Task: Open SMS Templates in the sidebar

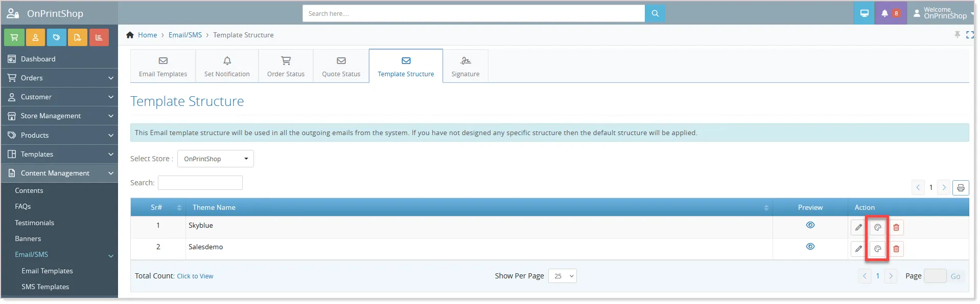Action: click(x=45, y=287)
